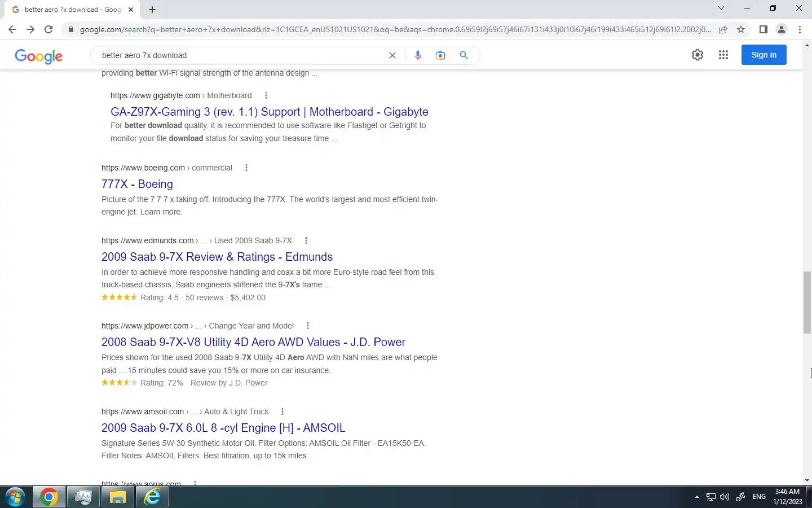Click the Google search text box
This screenshot has width=812, height=508.
(x=240, y=55)
